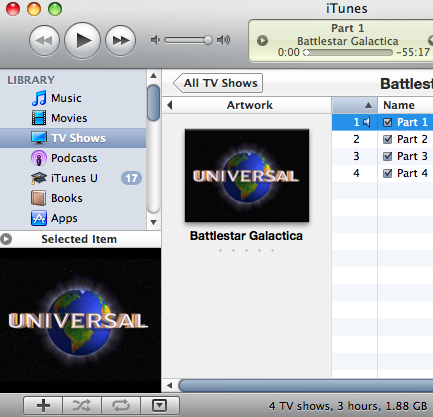Open the Movies library
The height and width of the screenshot is (417, 433).
[69, 118]
